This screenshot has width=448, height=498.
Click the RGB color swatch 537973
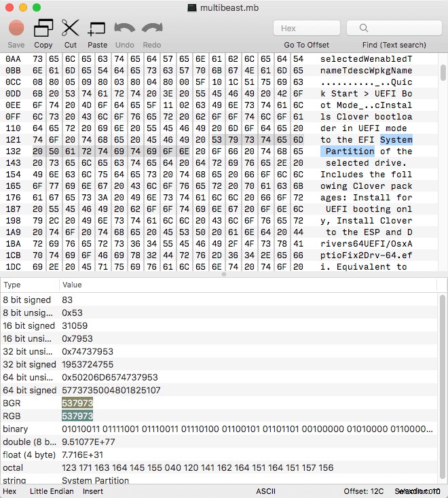coord(77,416)
